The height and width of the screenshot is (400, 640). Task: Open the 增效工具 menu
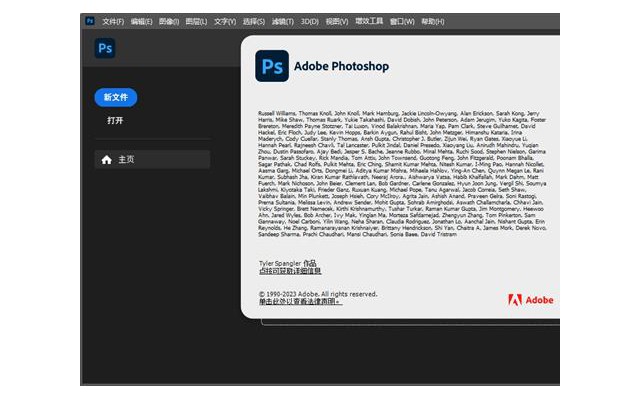click(x=369, y=21)
